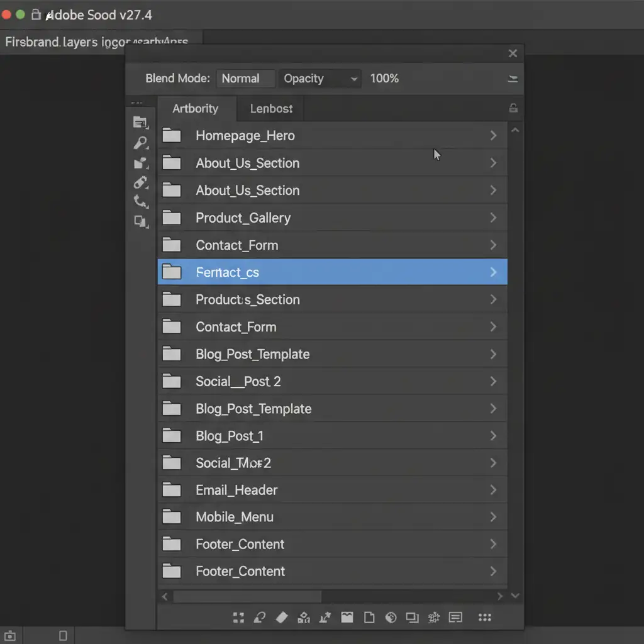Click the dashed selection square icon
644x644 pixels.
point(238,617)
